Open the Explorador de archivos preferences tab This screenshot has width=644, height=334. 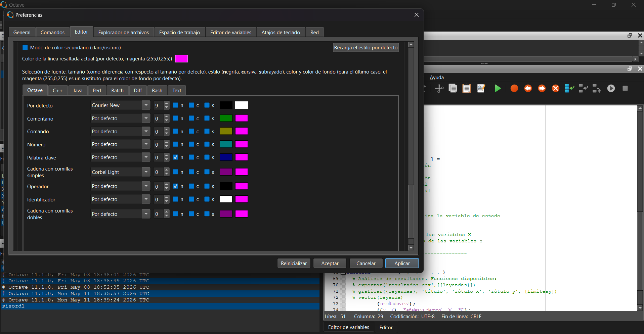click(124, 32)
